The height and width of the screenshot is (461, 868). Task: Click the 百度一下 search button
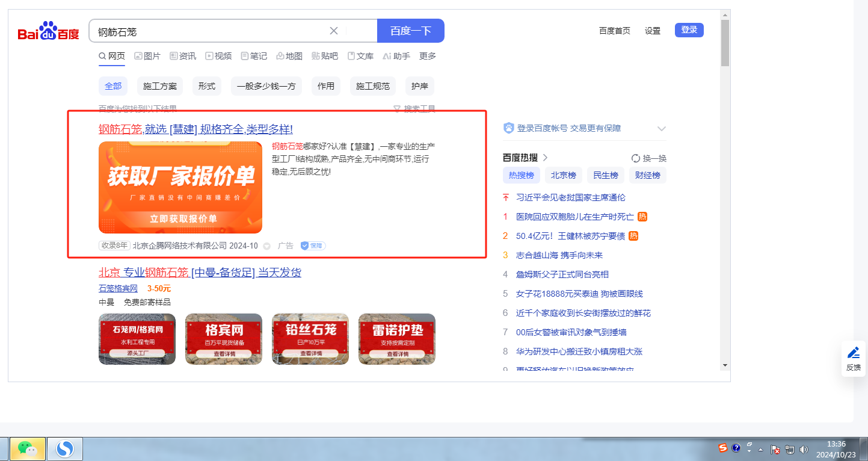[411, 31]
